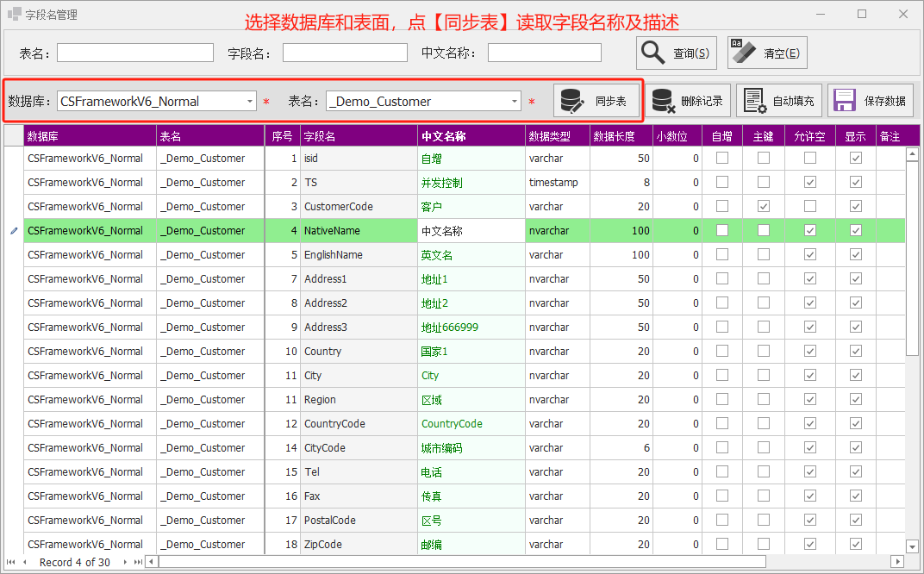Image resolution: width=924 pixels, height=574 pixels.
Task: Go to next record navigator arrow
Action: click(124, 562)
